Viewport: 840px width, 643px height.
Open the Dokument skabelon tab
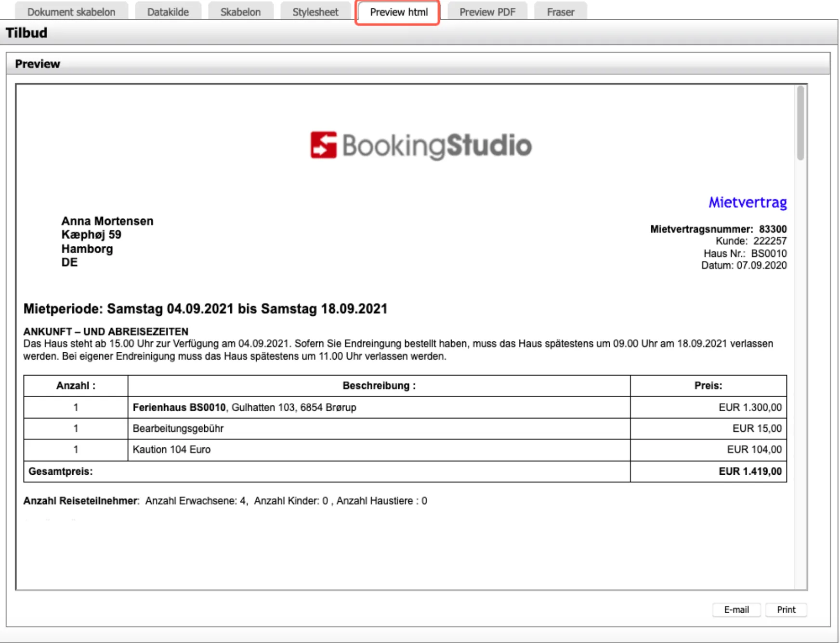(71, 12)
